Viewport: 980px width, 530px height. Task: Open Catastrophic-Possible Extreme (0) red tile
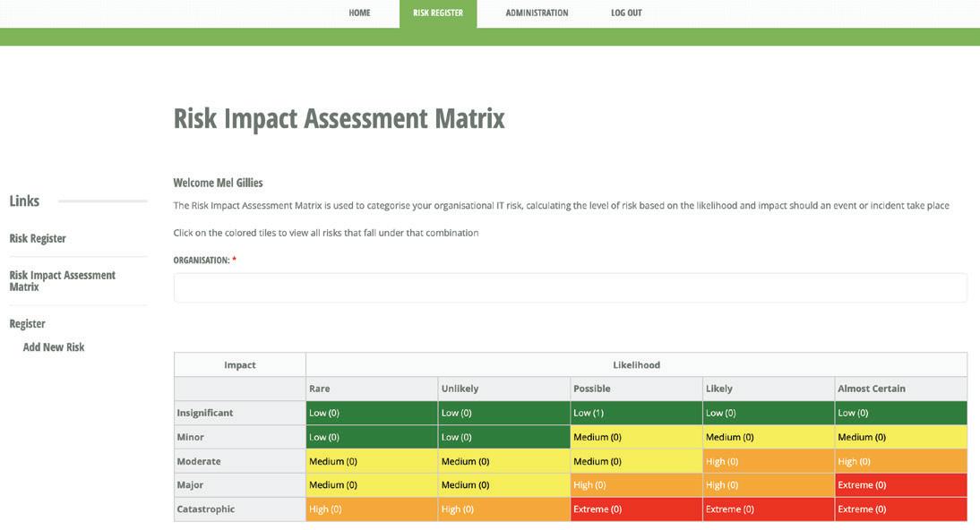click(x=636, y=509)
